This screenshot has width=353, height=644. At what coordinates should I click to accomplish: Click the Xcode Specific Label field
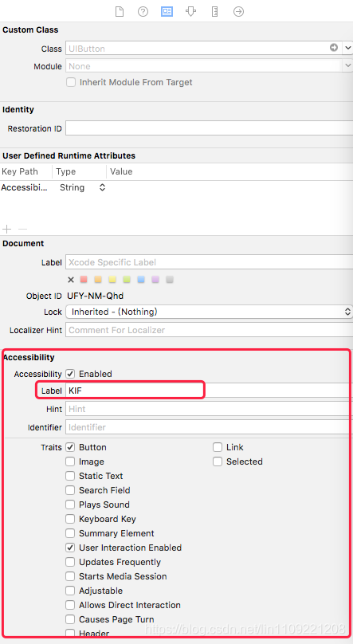pyautogui.click(x=209, y=262)
